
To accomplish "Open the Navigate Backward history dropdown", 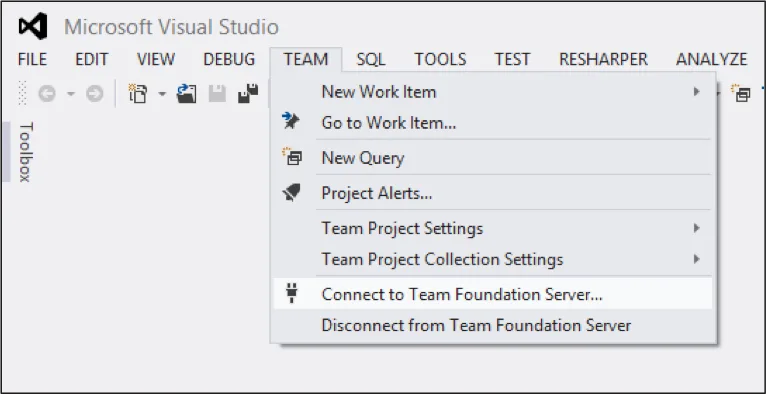I will click(71, 93).
